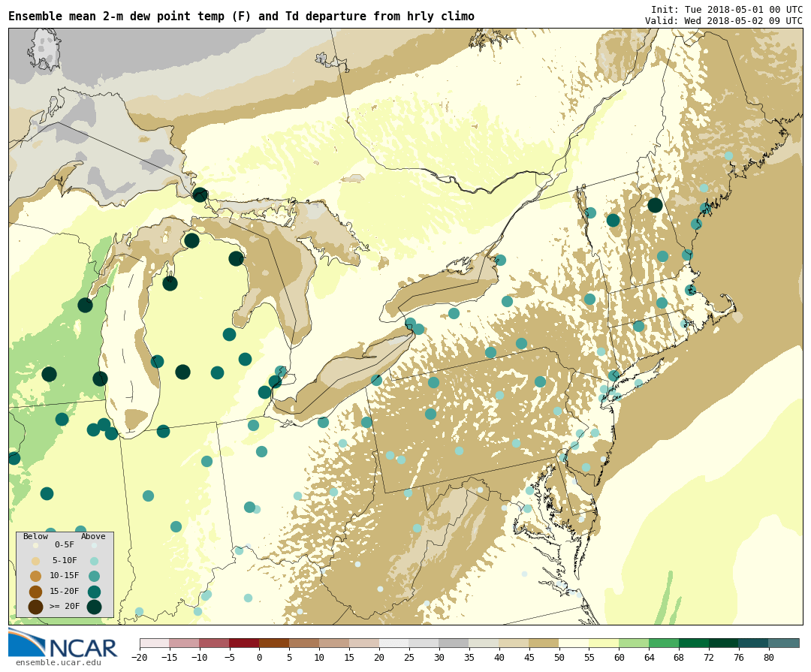Select the Init Tue 2018-05-01 00 UTC text

[x=726, y=10]
